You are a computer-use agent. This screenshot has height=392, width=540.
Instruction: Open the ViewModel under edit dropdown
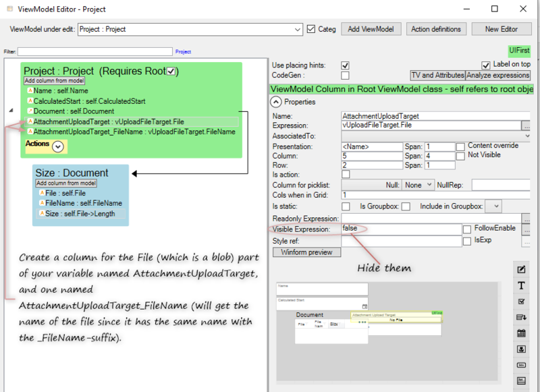tap(298, 30)
